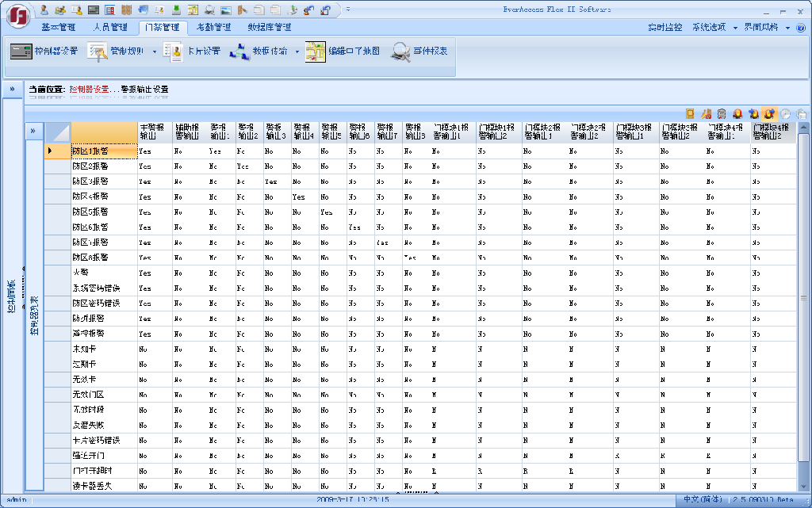Click the first user icon in quick access toolbar
This screenshot has height=508, width=812.
tap(44, 10)
